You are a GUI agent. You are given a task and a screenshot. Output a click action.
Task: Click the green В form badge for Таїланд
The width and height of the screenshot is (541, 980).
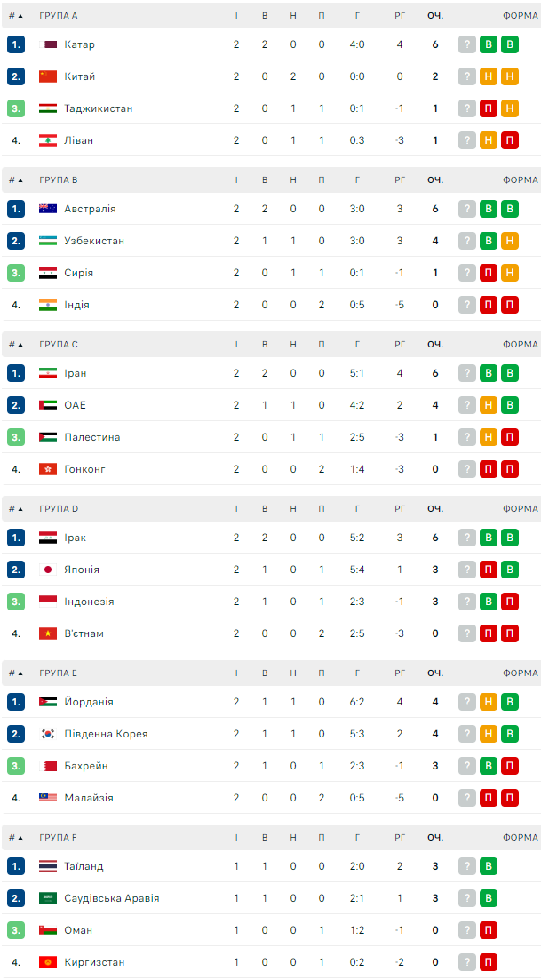click(488, 866)
